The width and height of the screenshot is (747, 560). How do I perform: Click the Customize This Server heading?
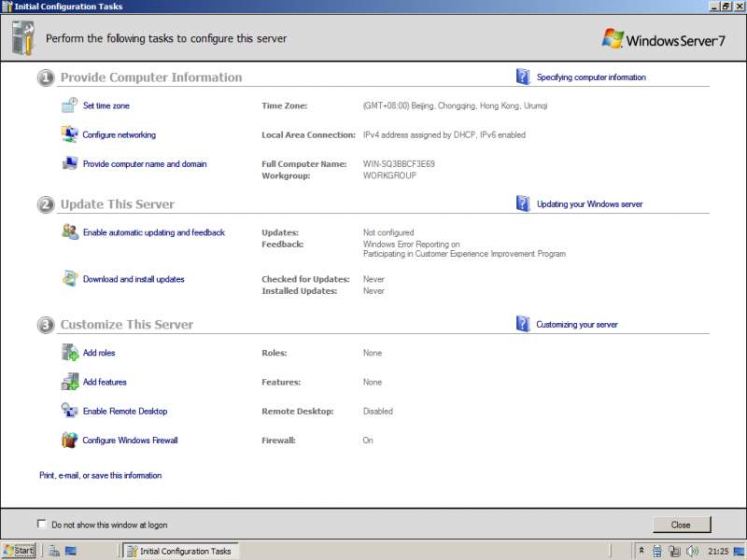(127, 324)
